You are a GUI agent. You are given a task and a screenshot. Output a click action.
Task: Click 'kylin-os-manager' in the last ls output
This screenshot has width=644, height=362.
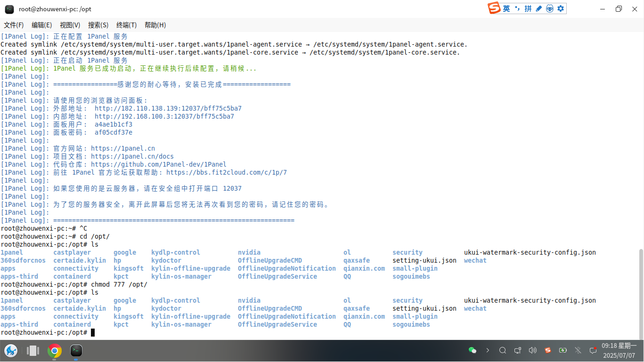[181, 324]
